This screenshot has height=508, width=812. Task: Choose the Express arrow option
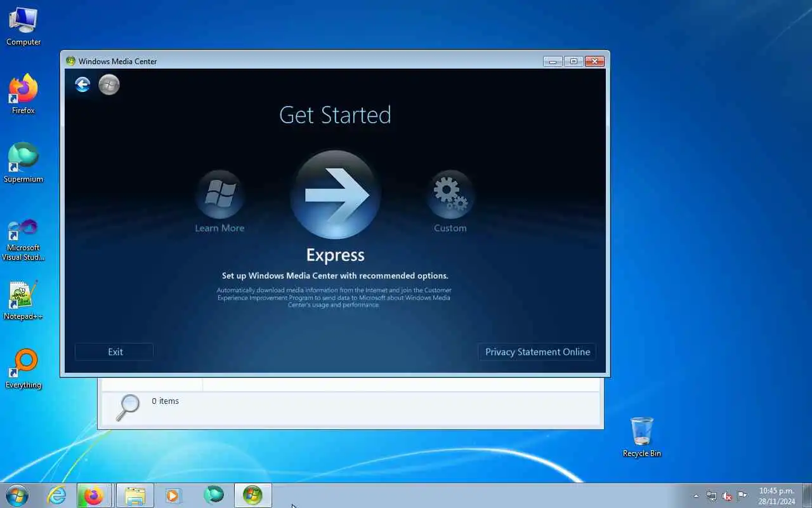click(335, 195)
